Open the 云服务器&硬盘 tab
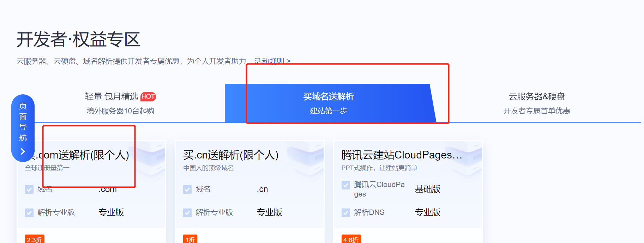The height and width of the screenshot is (243, 644). [537, 103]
